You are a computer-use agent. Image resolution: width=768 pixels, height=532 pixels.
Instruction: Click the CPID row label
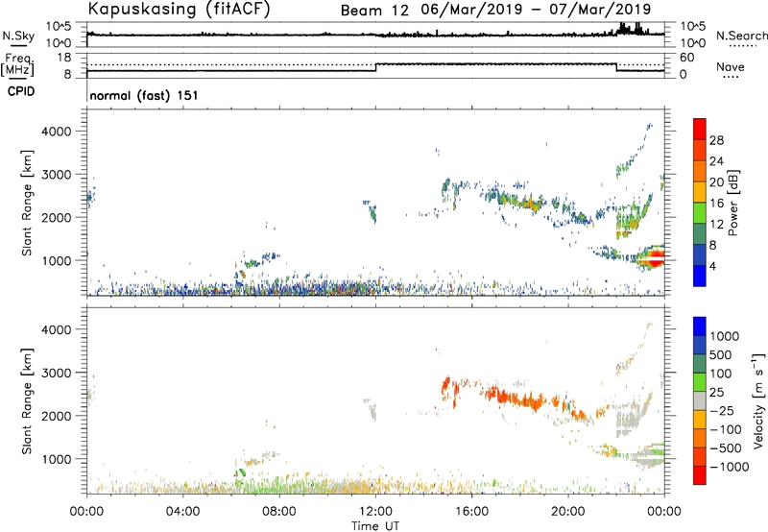pos(21,91)
